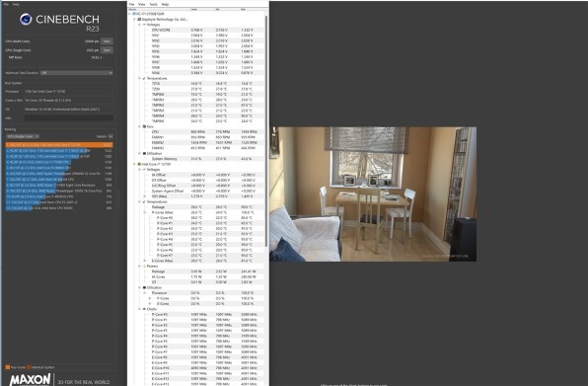Click the Powers section icon

point(144,267)
